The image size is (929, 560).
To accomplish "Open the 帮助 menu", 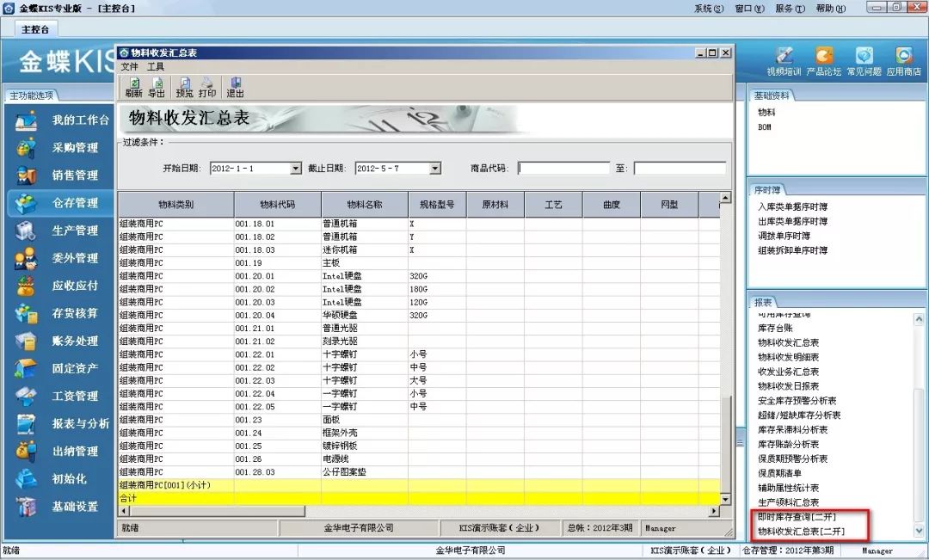I will 831,9.
